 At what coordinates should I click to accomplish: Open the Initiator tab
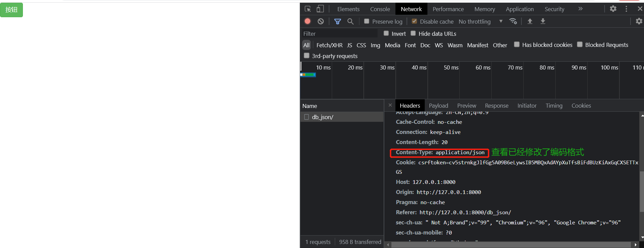click(x=527, y=106)
